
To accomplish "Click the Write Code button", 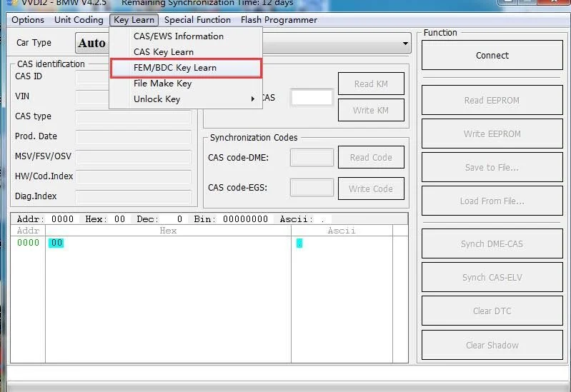I will click(371, 189).
